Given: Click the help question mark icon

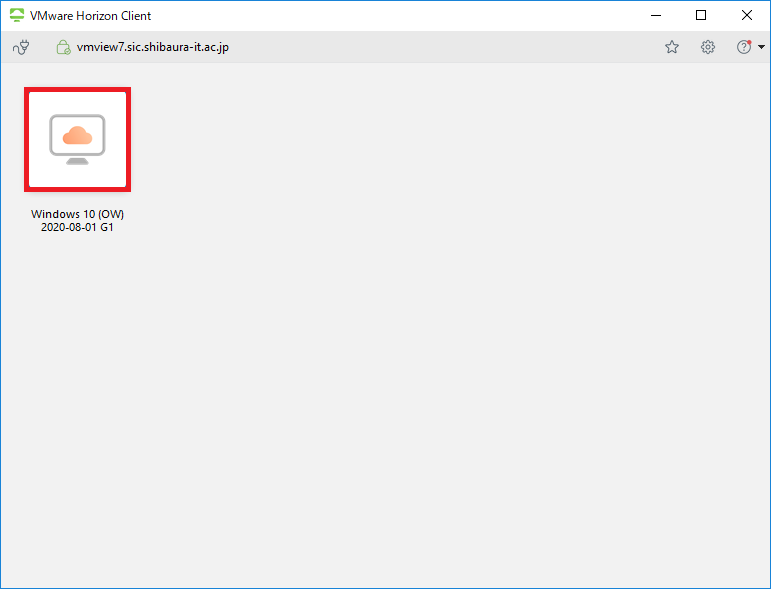Looking at the screenshot, I should (744, 47).
